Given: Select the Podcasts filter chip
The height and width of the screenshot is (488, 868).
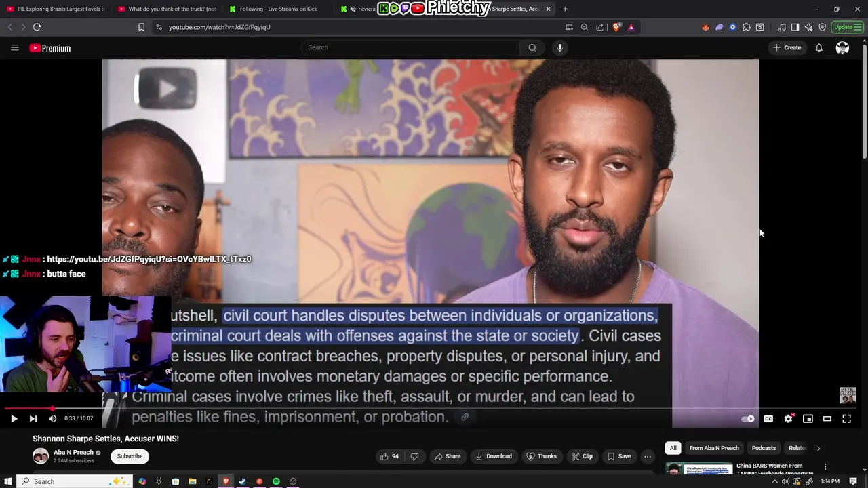Looking at the screenshot, I should point(764,448).
